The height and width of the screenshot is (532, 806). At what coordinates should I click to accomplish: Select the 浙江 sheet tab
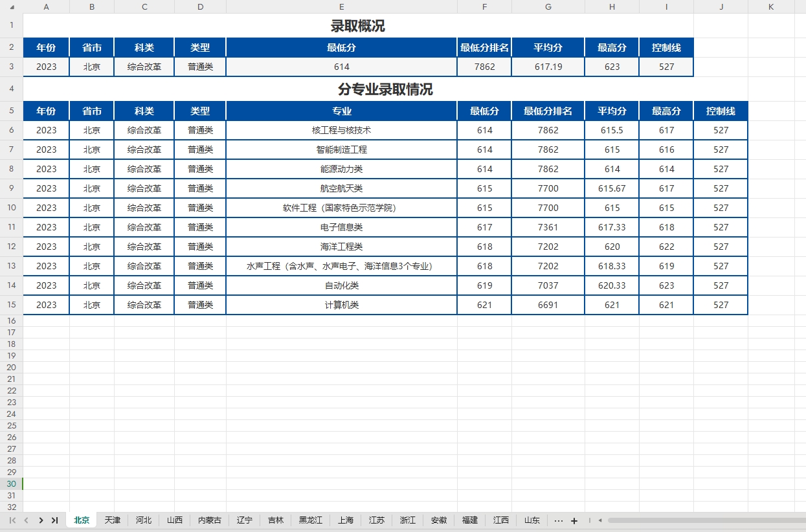click(x=407, y=520)
